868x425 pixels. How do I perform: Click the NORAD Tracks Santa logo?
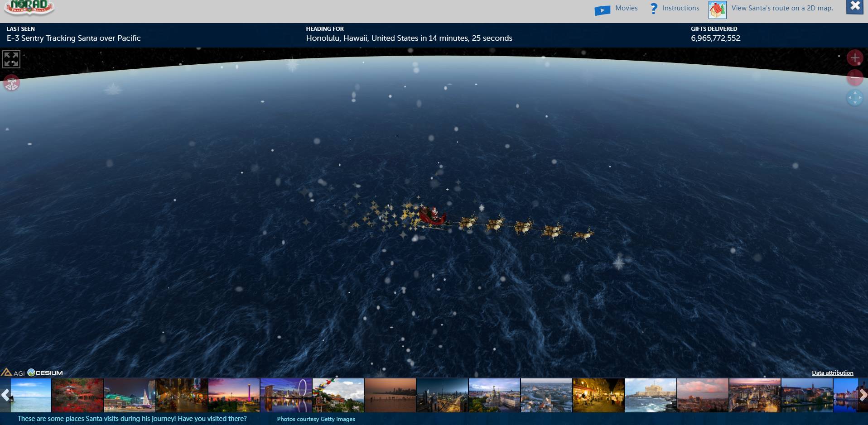coord(29,8)
